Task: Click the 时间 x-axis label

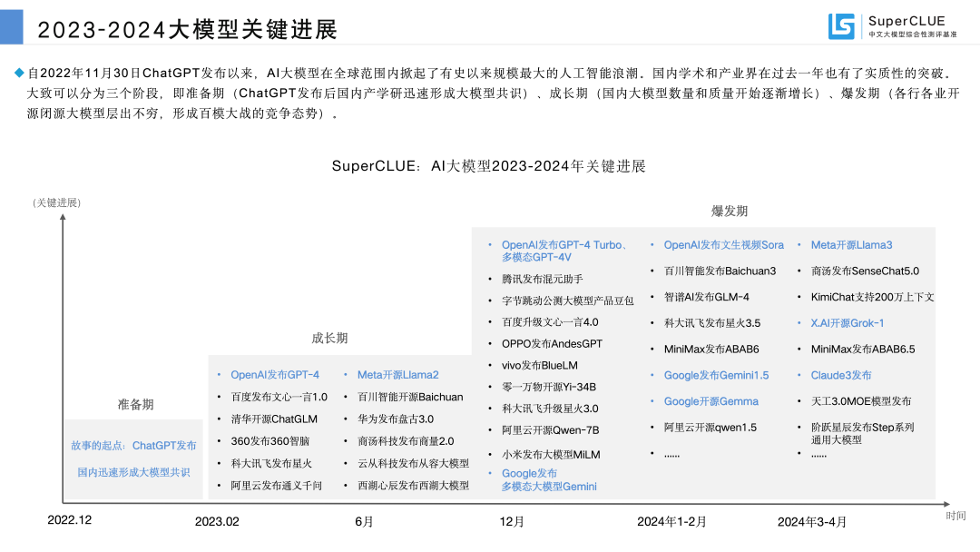Action: pyautogui.click(x=955, y=516)
